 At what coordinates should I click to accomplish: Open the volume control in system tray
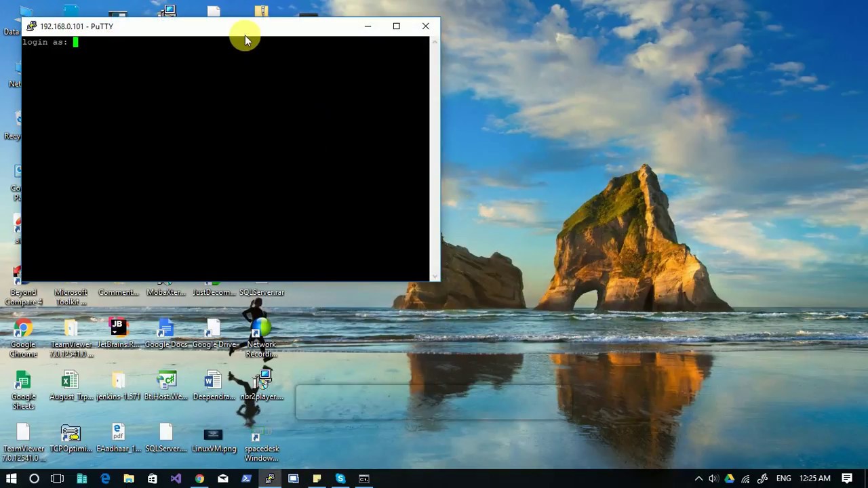(713, 479)
